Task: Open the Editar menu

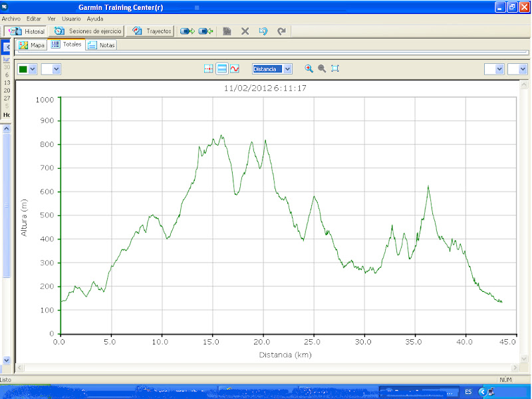Action: [34, 19]
